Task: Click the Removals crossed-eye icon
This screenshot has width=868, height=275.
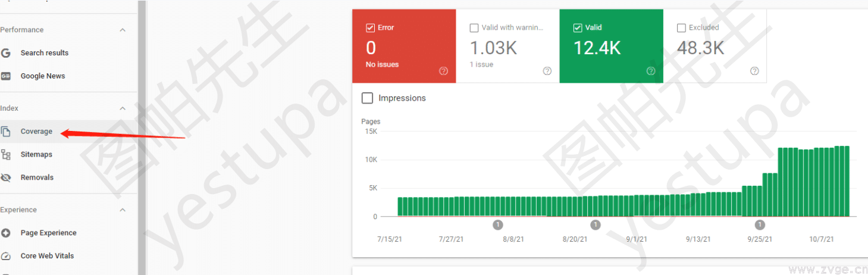Action: (6, 177)
